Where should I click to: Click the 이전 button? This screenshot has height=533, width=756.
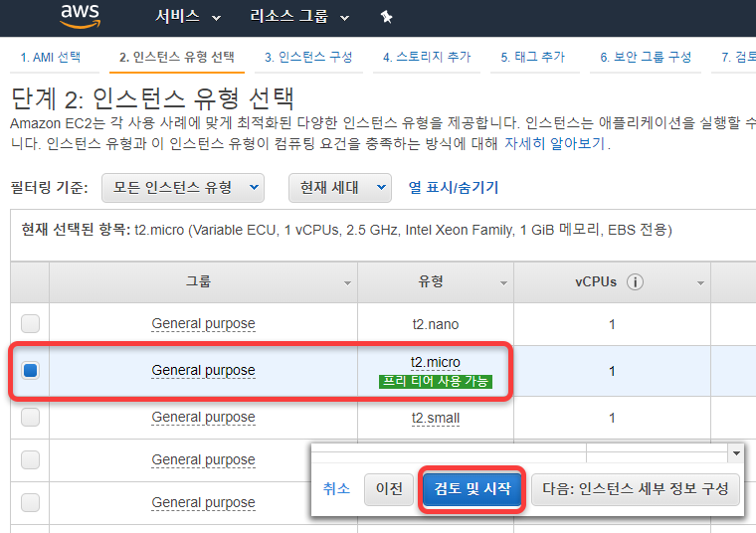pyautogui.click(x=389, y=489)
